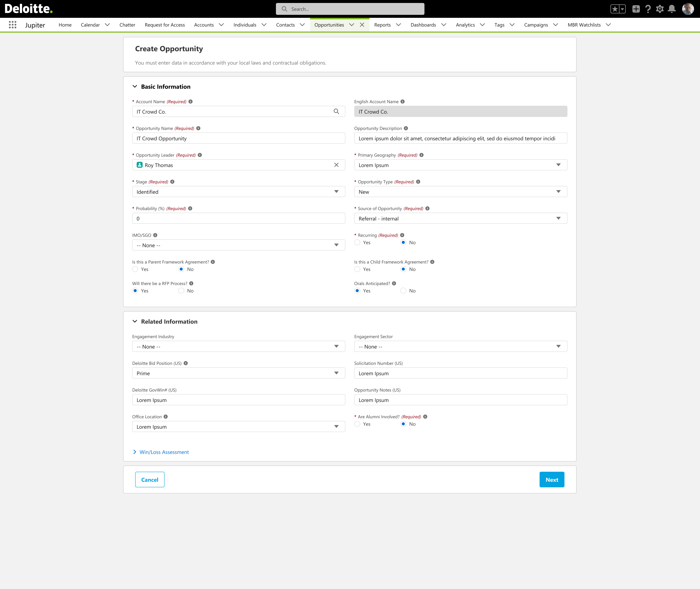
Task: Collapse the Related Information section
Action: click(x=135, y=321)
